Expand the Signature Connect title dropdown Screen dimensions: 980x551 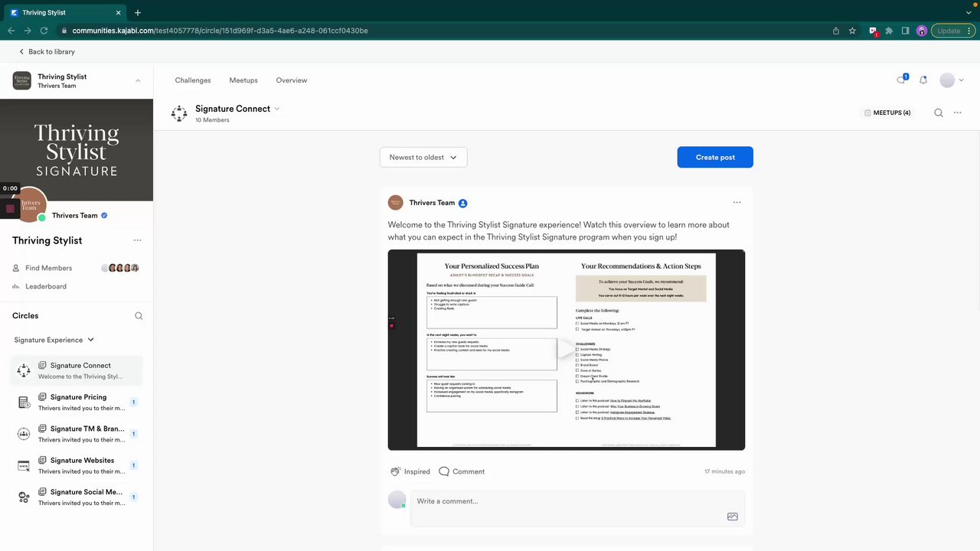coord(276,109)
